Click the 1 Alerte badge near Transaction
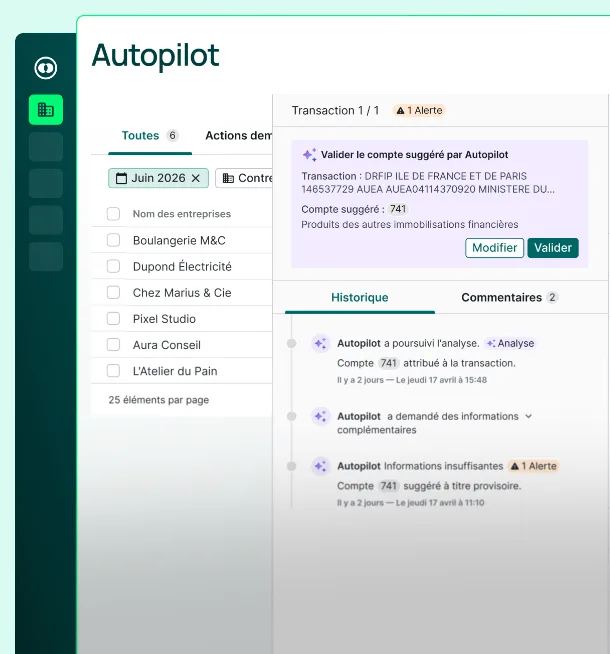This screenshot has width=610, height=654. [x=419, y=111]
